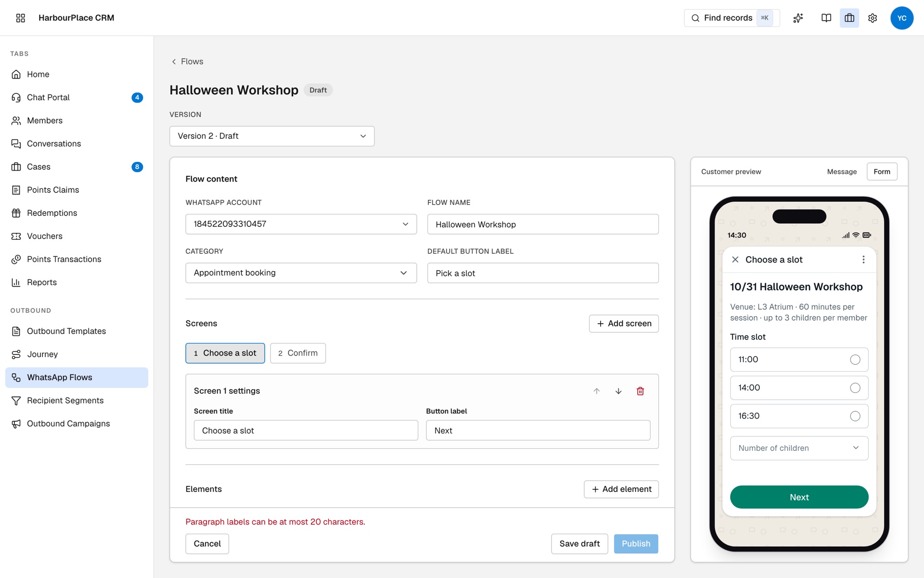Select the 16:30 time slot radio
This screenshot has width=924, height=578.
click(855, 416)
